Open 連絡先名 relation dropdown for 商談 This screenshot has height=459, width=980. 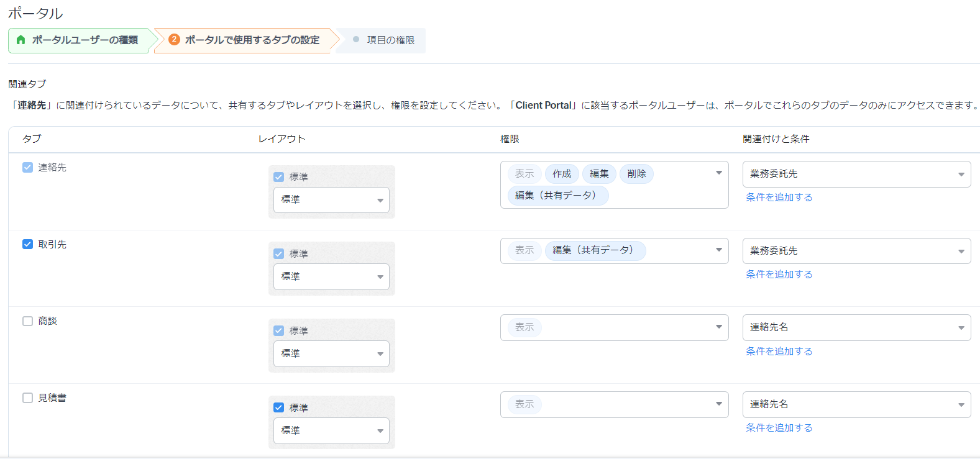pyautogui.click(x=856, y=327)
